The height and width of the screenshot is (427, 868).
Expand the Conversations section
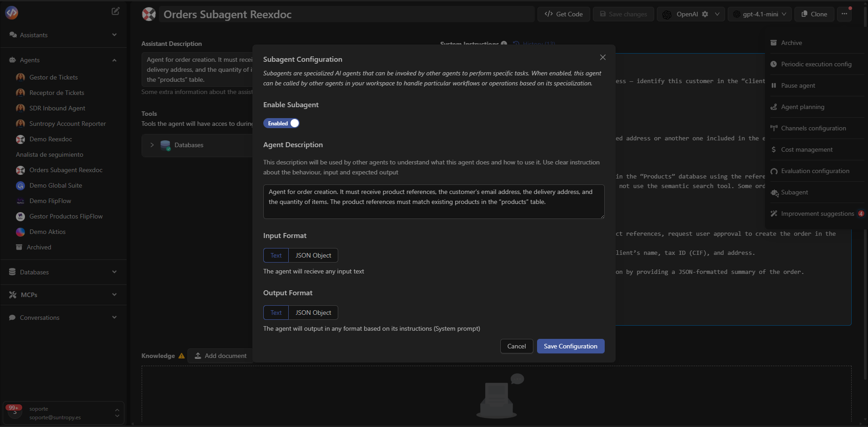[114, 317]
